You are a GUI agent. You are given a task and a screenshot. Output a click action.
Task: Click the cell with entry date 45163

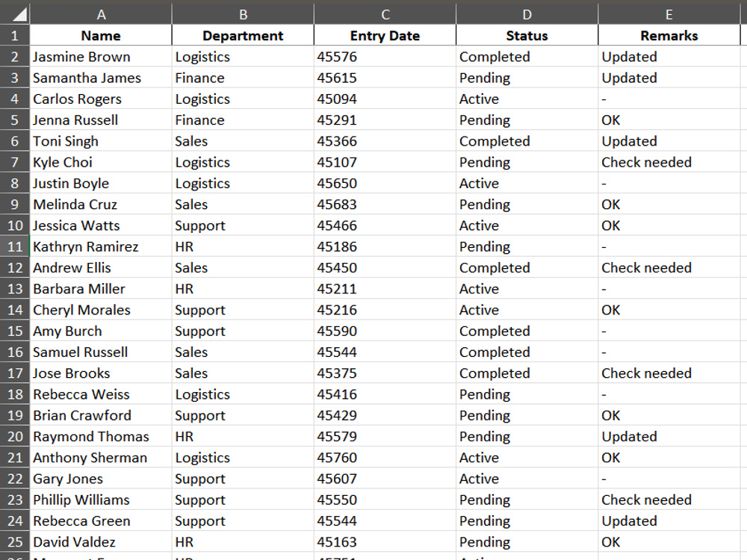[385, 542]
